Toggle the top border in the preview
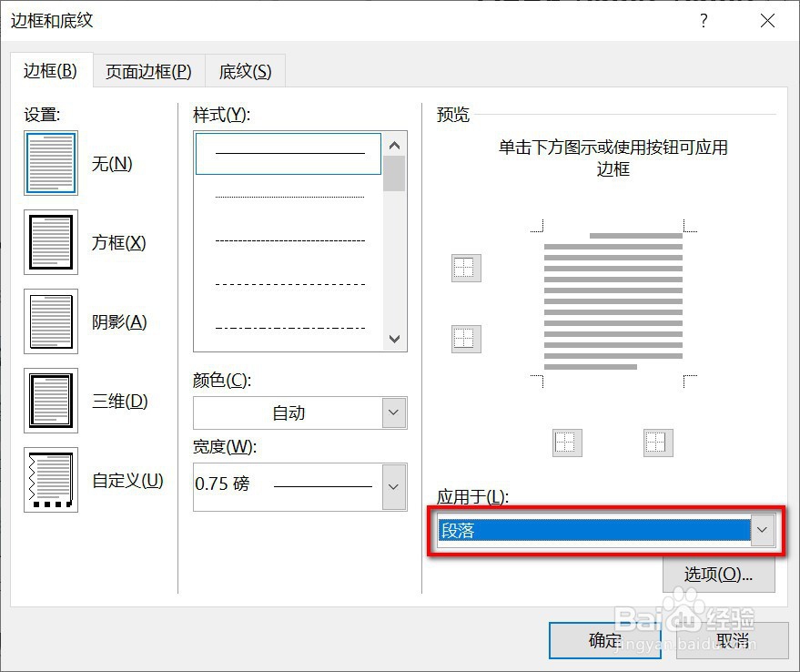The height and width of the screenshot is (672, 800). pyautogui.click(x=464, y=268)
